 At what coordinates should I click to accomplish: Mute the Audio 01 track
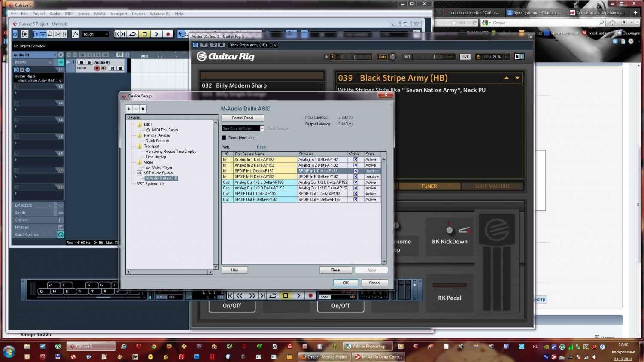(x=81, y=62)
